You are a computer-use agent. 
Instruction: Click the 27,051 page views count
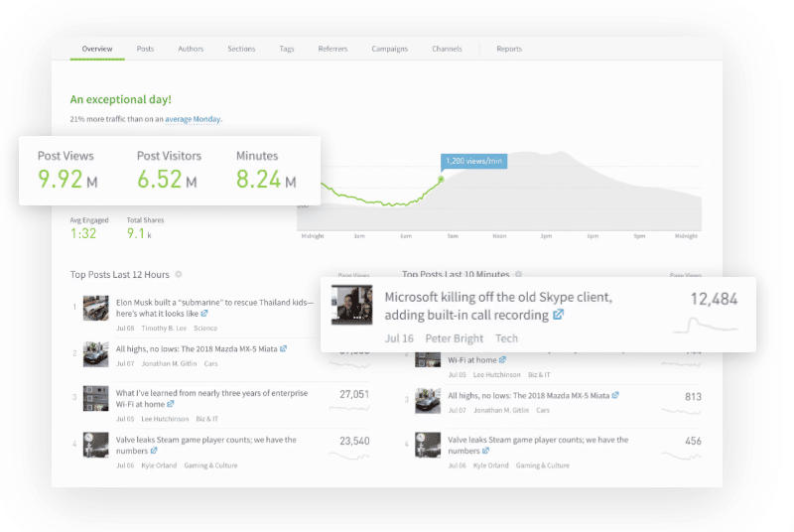point(354,394)
